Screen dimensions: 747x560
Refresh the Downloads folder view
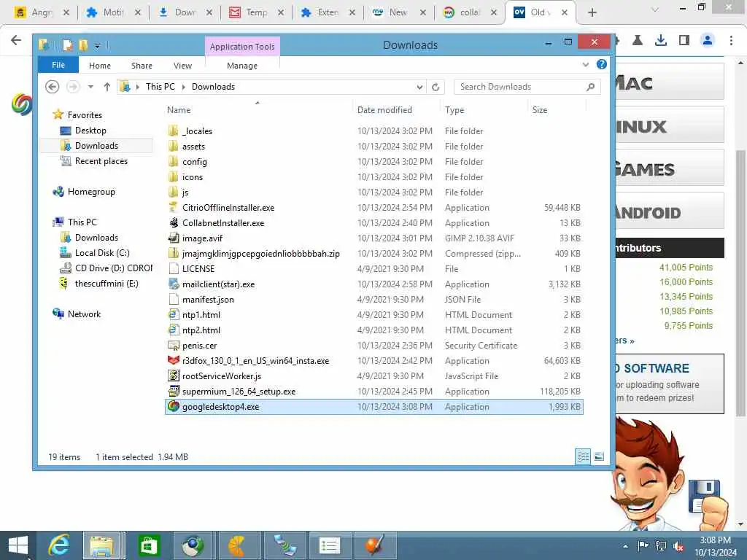(436, 87)
